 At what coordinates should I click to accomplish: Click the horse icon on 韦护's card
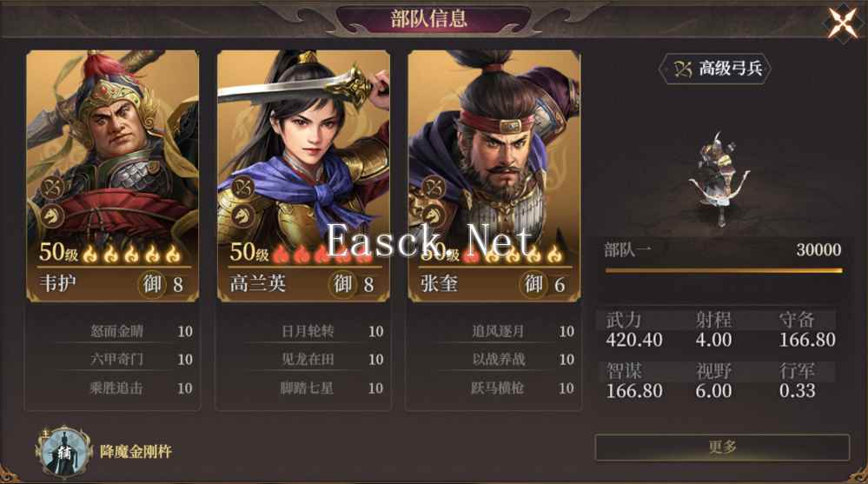pyautogui.click(x=52, y=215)
